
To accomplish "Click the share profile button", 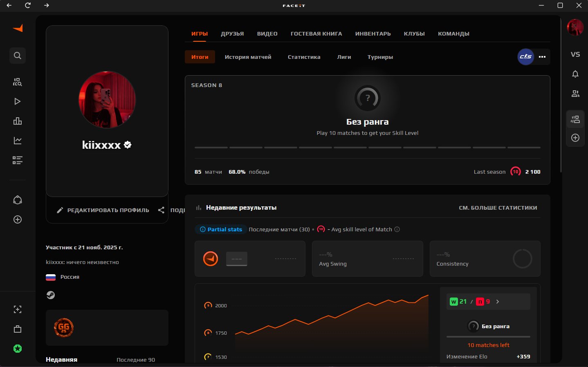I will click(171, 210).
